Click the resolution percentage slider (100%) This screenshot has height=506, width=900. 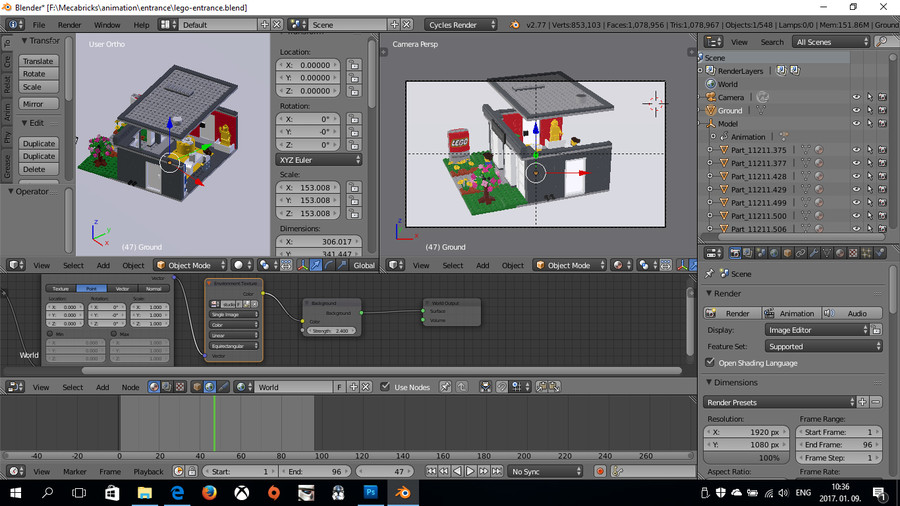tap(746, 458)
